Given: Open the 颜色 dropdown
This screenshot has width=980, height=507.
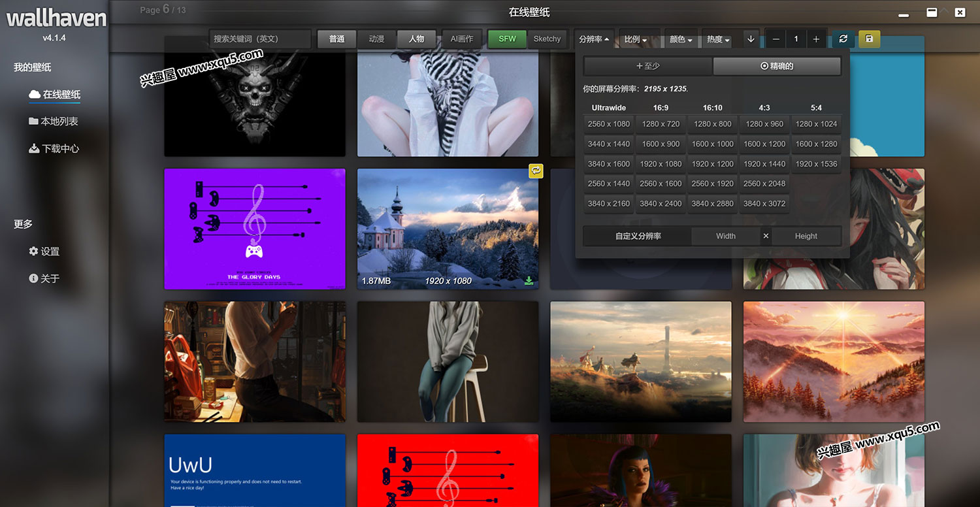Looking at the screenshot, I should coord(680,39).
